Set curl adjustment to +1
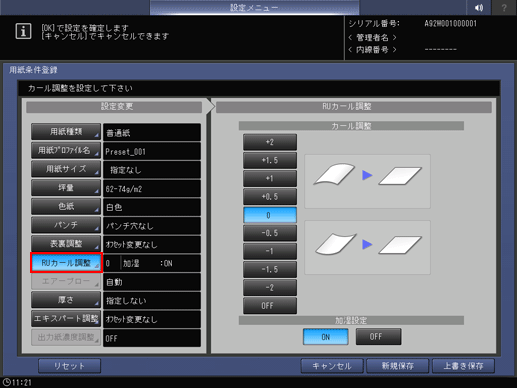517x388 pixels. [270, 179]
